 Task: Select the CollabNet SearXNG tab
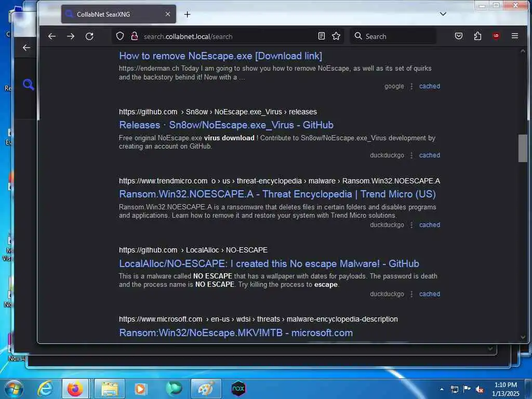pos(118,14)
